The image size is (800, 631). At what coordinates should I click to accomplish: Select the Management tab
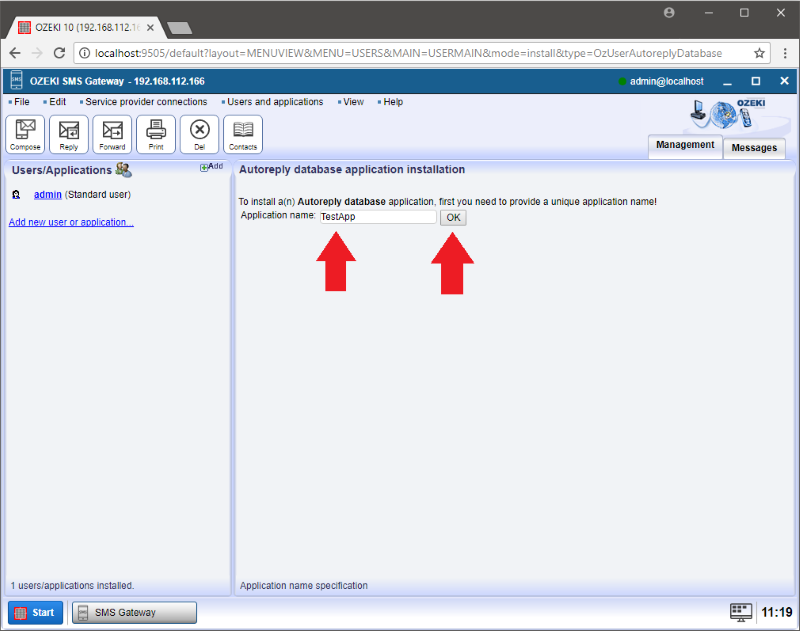click(x=685, y=145)
